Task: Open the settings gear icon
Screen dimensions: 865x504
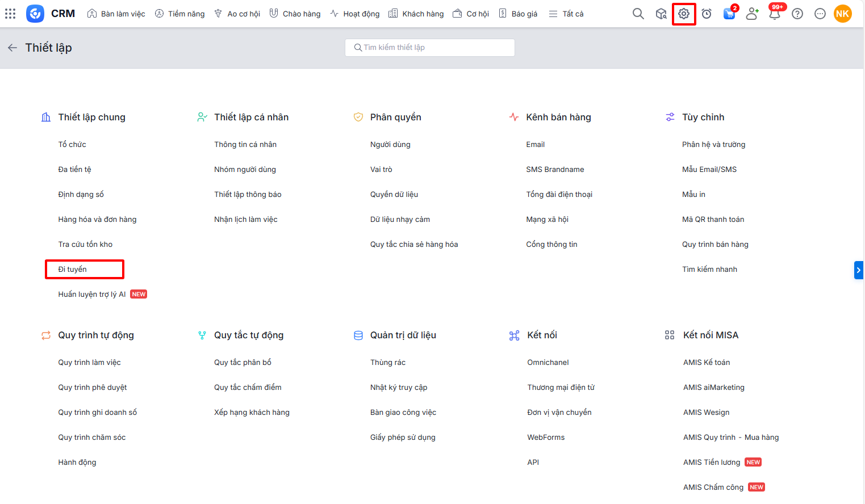Action: pos(684,14)
